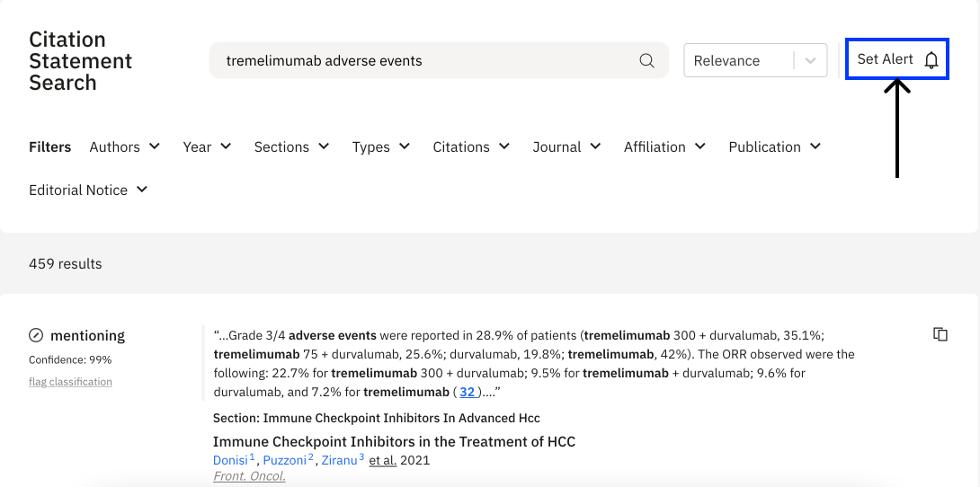Image resolution: width=980 pixels, height=487 pixels.
Task: Open the Types filter dropdown
Action: [x=380, y=146]
